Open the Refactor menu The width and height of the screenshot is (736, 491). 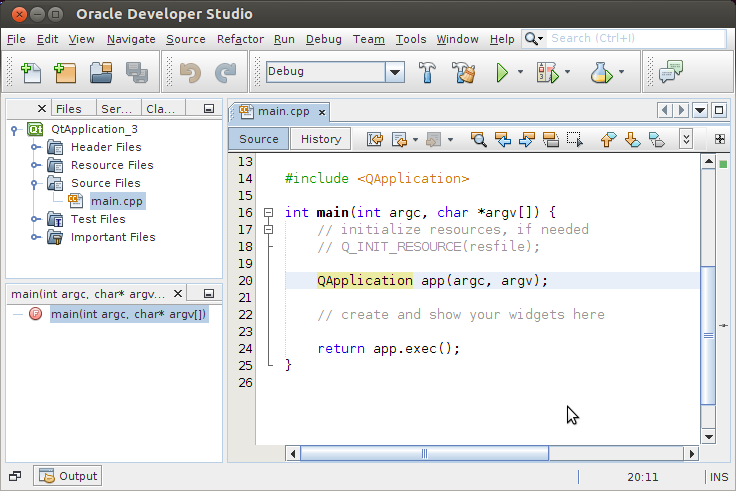pyautogui.click(x=240, y=39)
